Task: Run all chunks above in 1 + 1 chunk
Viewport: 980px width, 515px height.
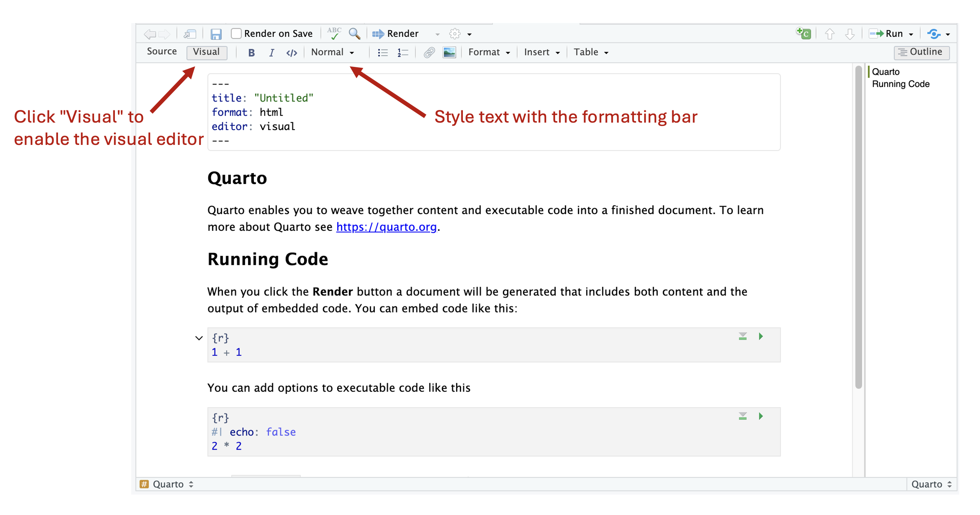Action: point(742,336)
